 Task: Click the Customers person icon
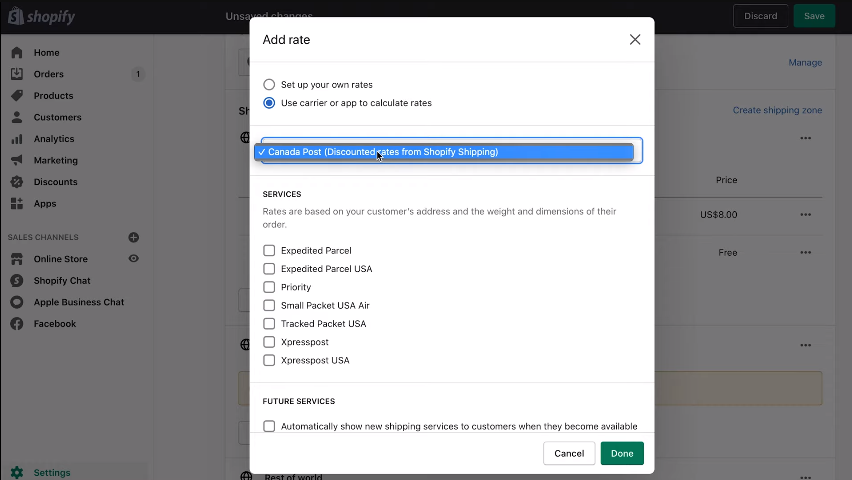coord(17,117)
